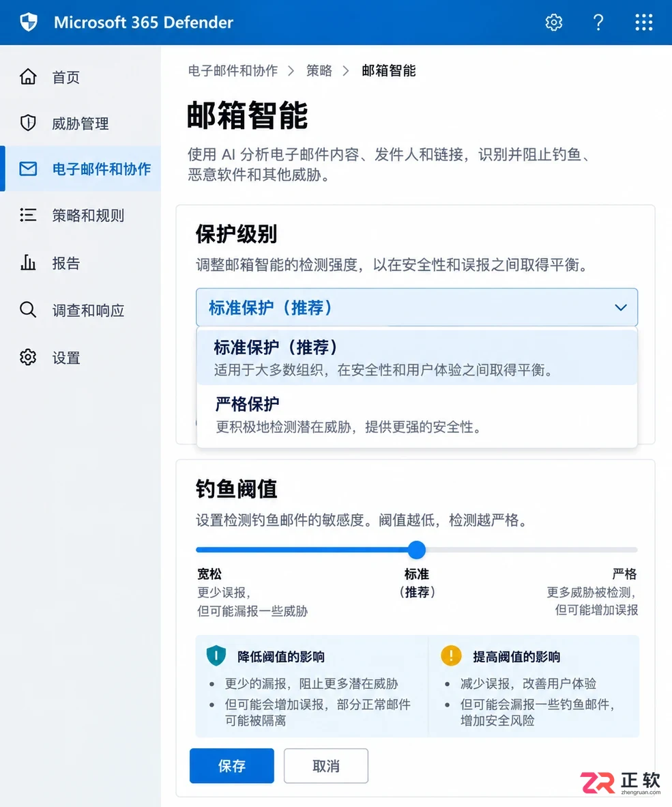The image size is (672, 807).
Task: Collapse the 保护级别 dropdown via chevron
Action: (x=621, y=307)
